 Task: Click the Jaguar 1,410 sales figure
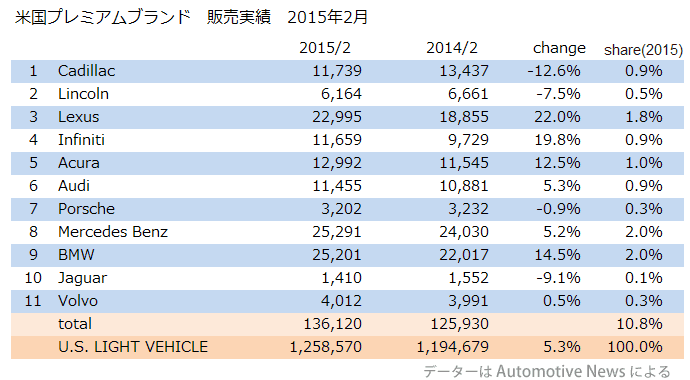[x=341, y=278]
